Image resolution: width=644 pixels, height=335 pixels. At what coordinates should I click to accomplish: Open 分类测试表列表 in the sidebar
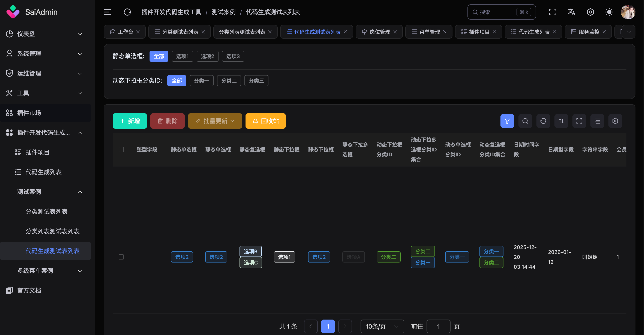[x=46, y=211]
